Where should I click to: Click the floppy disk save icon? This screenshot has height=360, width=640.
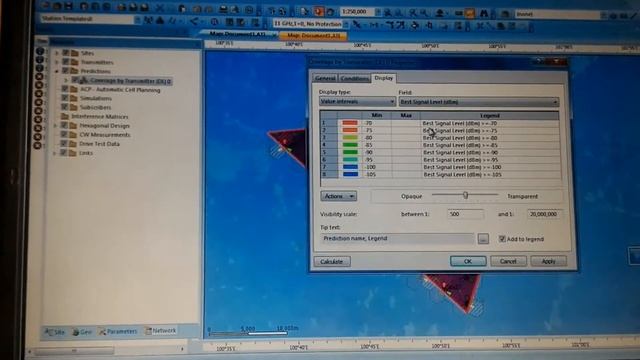point(69,6)
